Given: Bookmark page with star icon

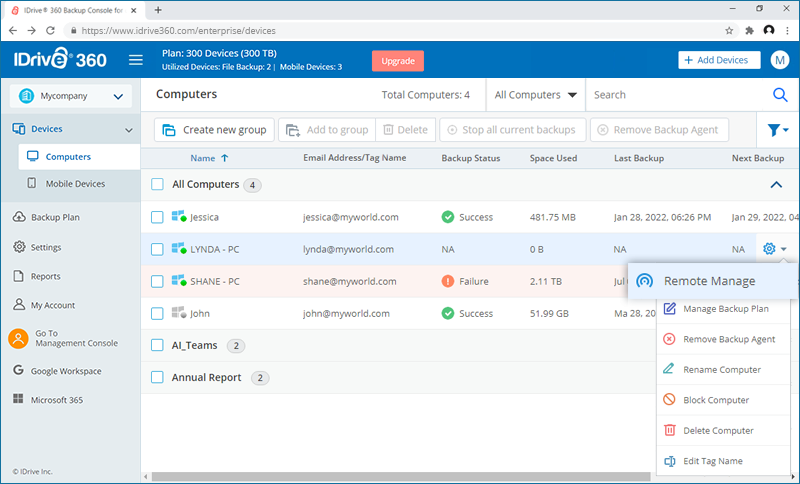Looking at the screenshot, I should 729,31.
